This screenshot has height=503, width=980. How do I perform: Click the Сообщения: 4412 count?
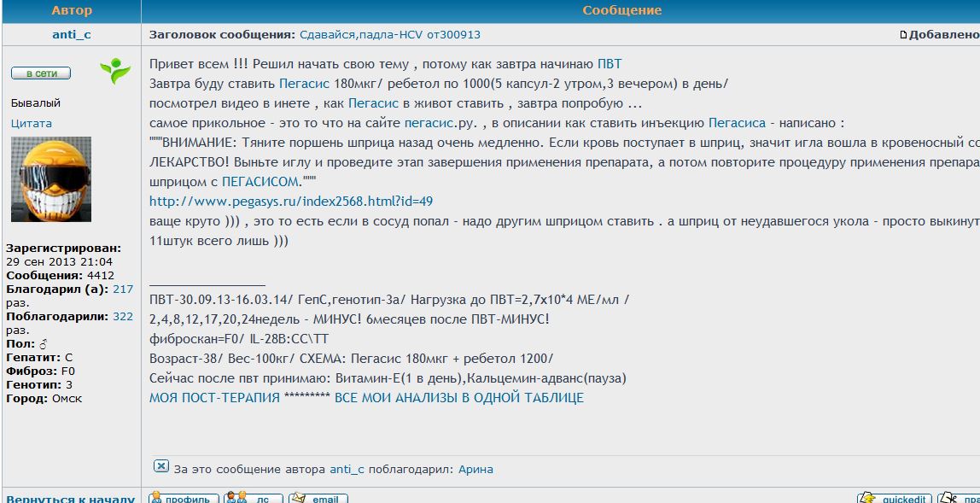coord(60,275)
